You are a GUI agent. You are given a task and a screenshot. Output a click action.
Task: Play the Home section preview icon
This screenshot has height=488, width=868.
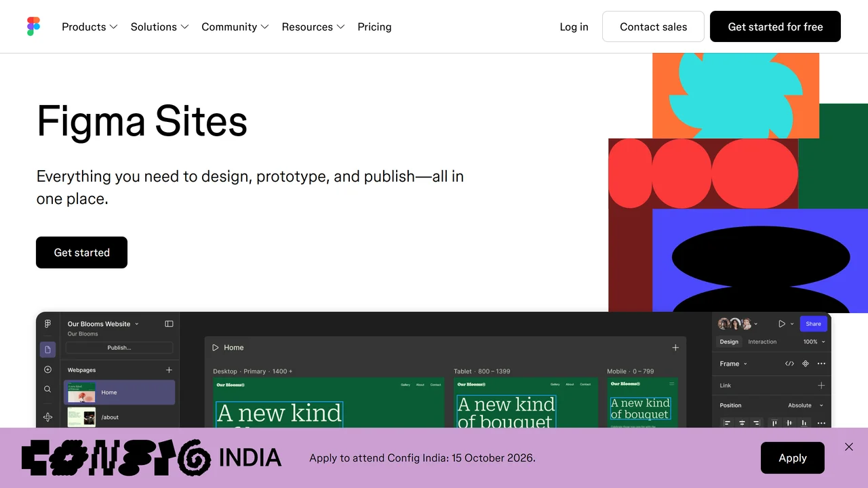(216, 348)
